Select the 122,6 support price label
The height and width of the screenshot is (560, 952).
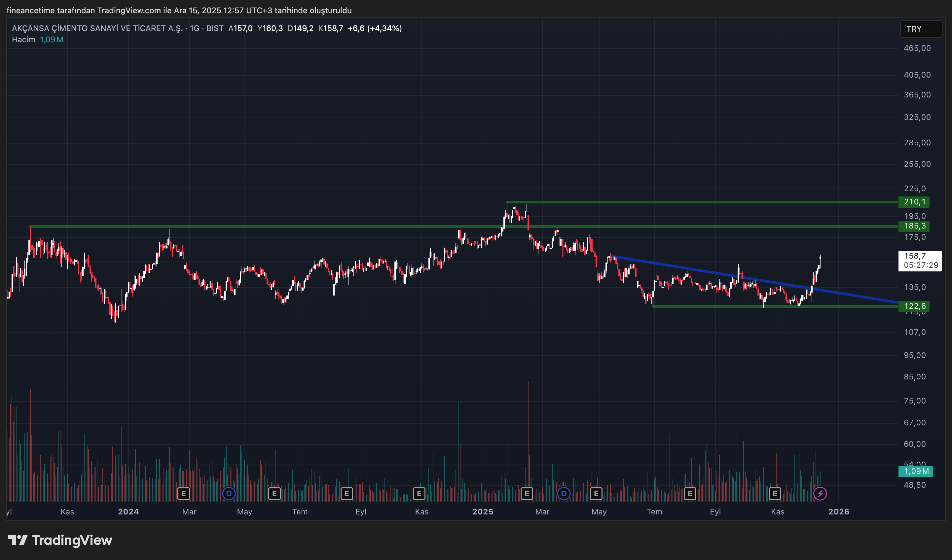pyautogui.click(x=914, y=306)
